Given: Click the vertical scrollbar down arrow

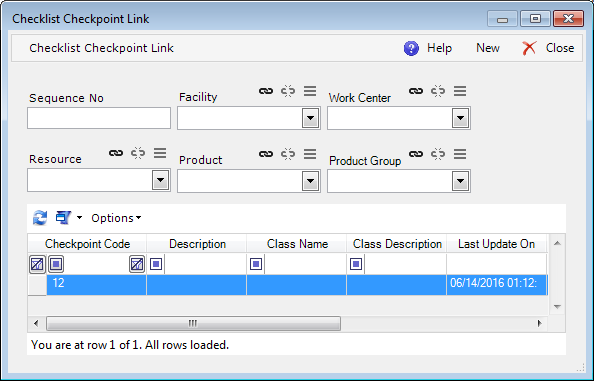Looking at the screenshot, I should pos(557,306).
